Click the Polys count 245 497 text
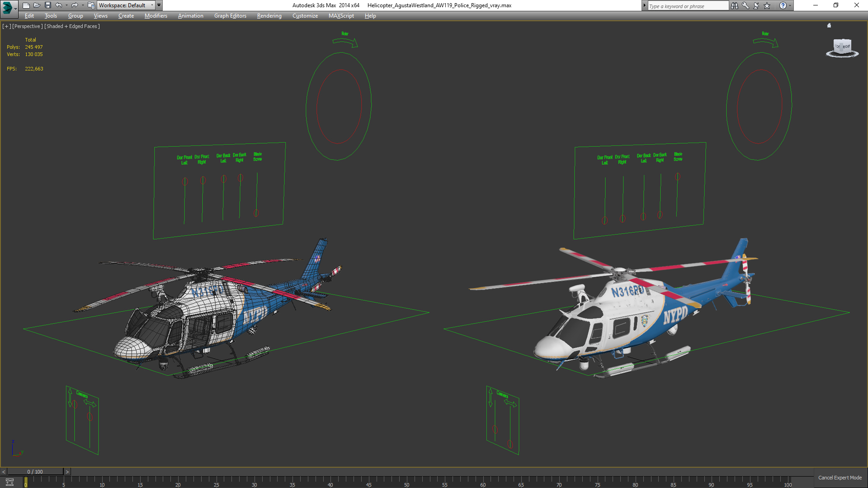Viewport: 868px width, 488px height. click(34, 47)
